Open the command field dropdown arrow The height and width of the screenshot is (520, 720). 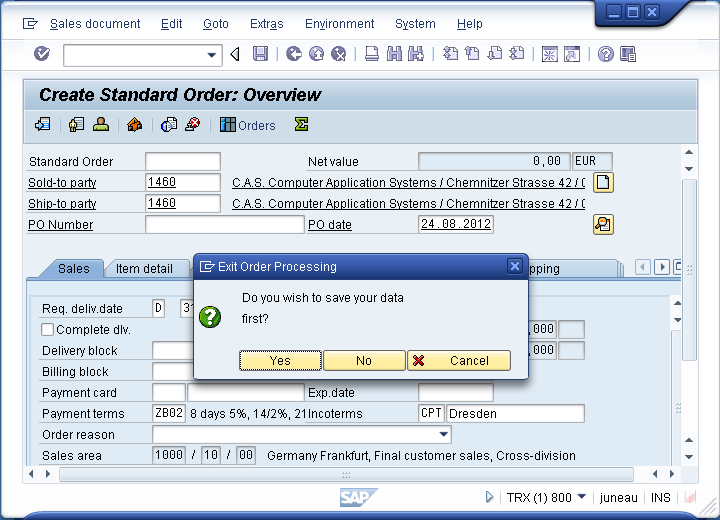click(x=212, y=55)
